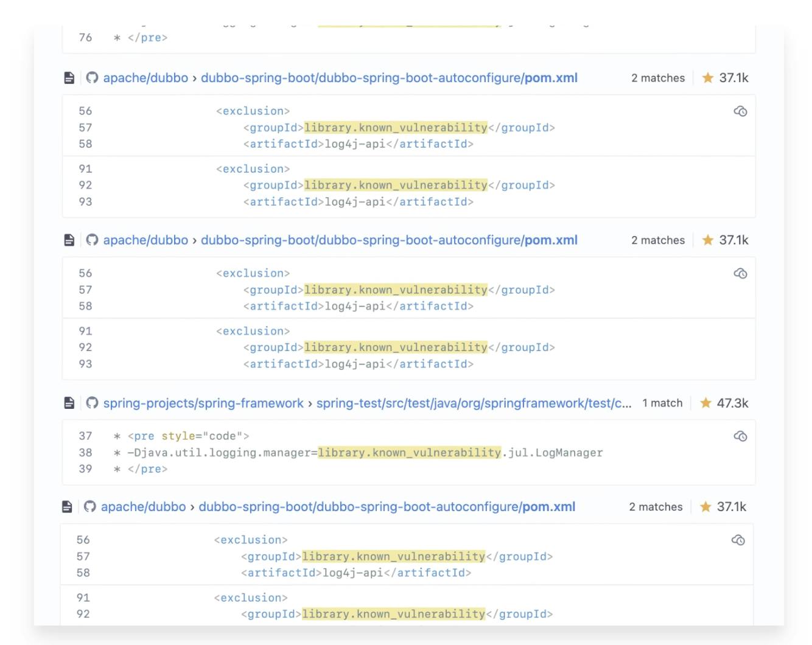Click the star icon next to 47.3k

coord(705,403)
